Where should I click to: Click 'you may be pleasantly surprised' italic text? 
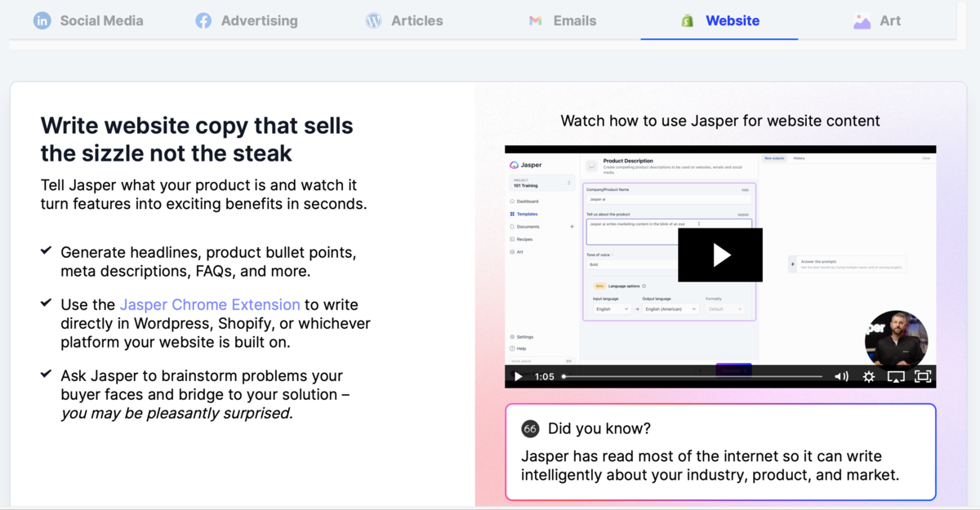(176, 413)
